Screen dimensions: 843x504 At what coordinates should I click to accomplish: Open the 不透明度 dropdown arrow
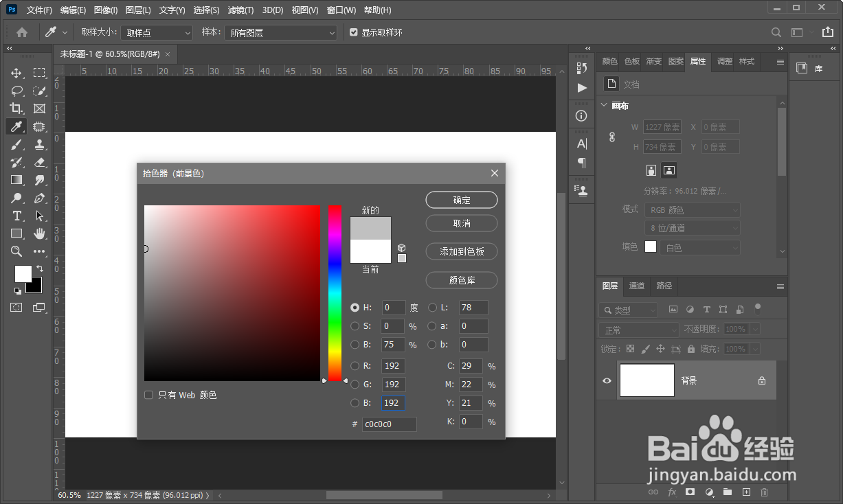pos(756,330)
